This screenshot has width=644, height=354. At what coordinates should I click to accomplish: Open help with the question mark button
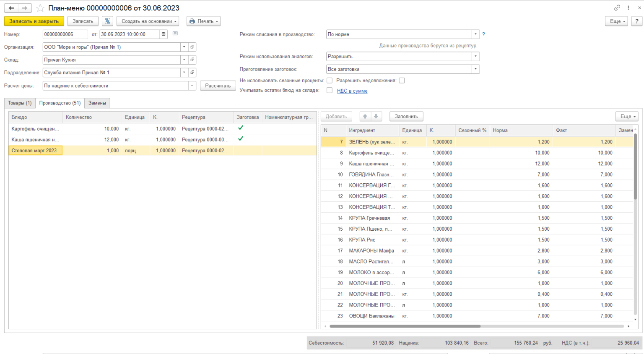[x=637, y=21]
